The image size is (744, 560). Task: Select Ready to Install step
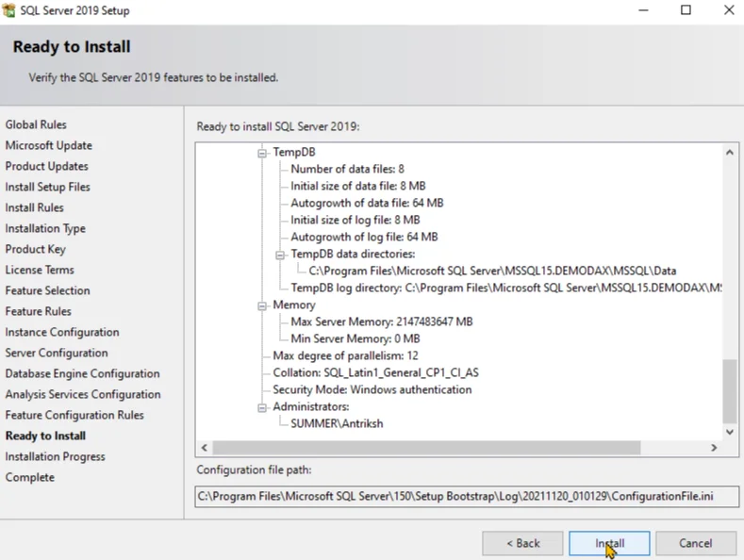pos(45,436)
